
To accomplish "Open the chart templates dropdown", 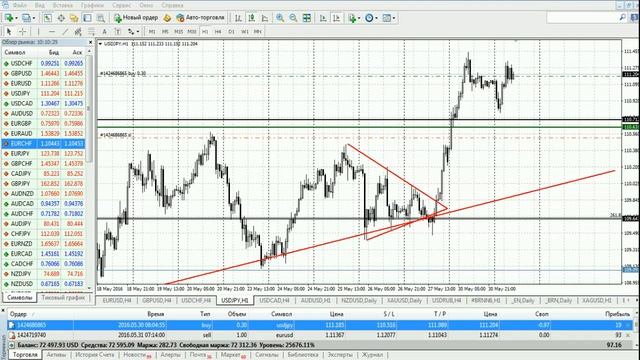I will (388, 18).
